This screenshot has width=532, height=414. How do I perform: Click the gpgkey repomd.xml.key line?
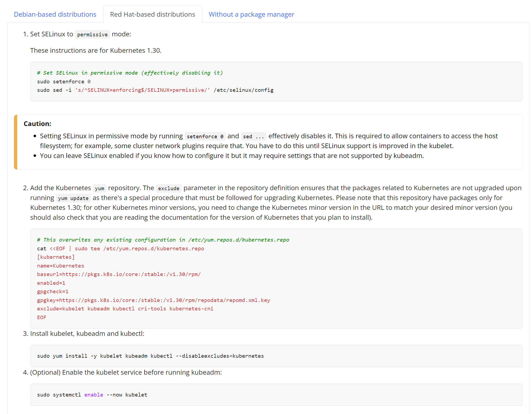pyautogui.click(x=153, y=300)
